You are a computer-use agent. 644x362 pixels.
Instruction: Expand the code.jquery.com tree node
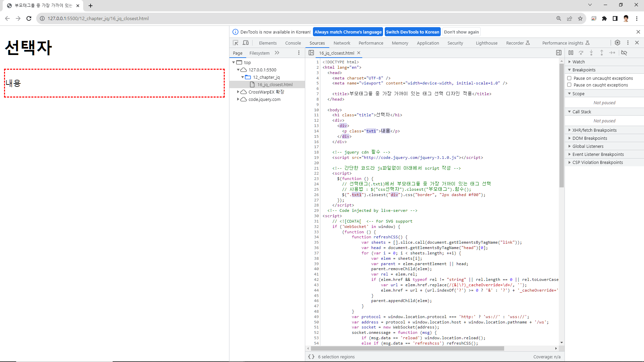click(238, 99)
